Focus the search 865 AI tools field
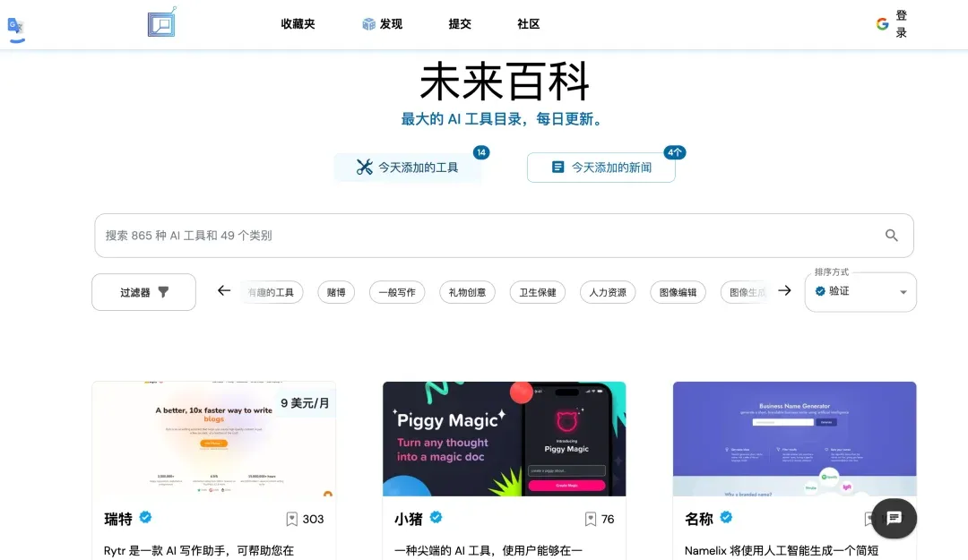This screenshot has width=968, height=560. click(504, 236)
